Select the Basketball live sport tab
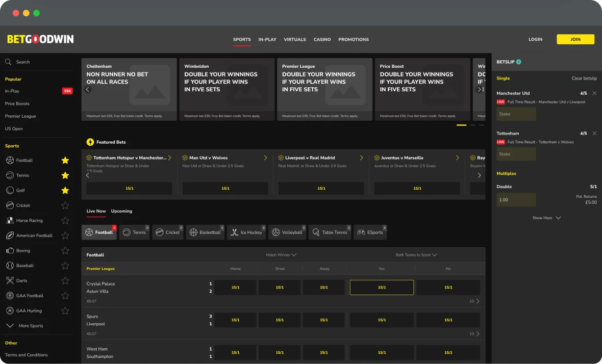 pos(206,232)
